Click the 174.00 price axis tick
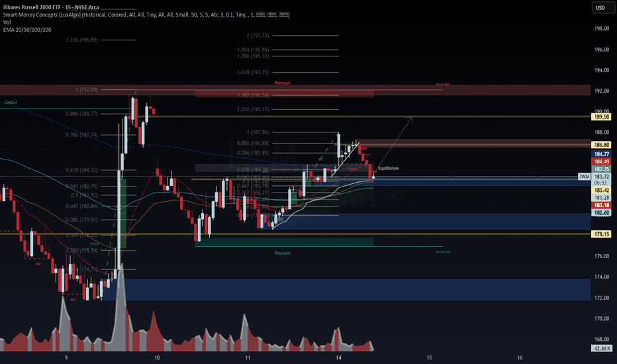 coord(602,277)
